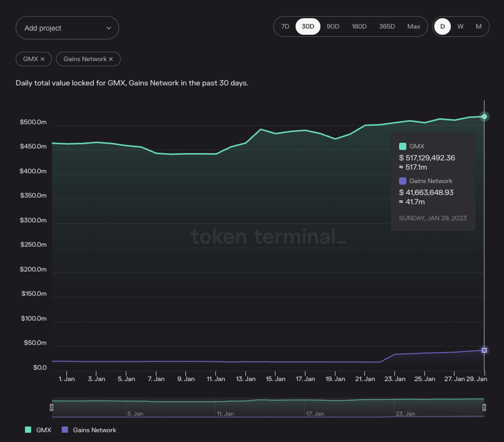
Task: Click the '≈ 517.1m' tooltip text
Action: tap(413, 167)
